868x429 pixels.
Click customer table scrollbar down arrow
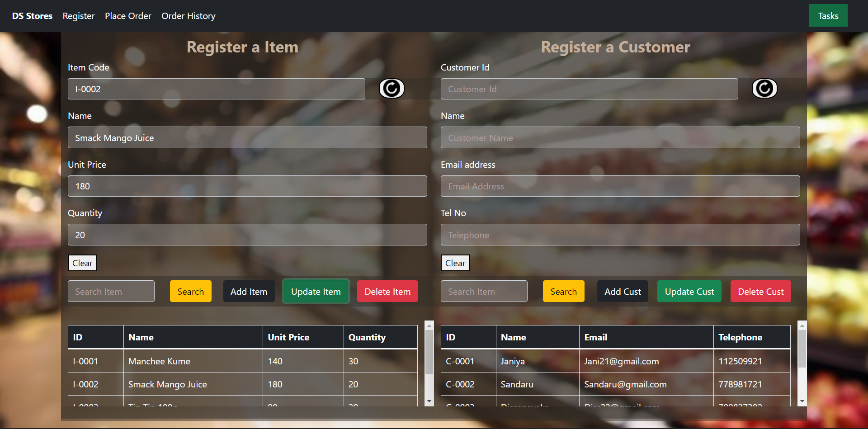pos(802,401)
